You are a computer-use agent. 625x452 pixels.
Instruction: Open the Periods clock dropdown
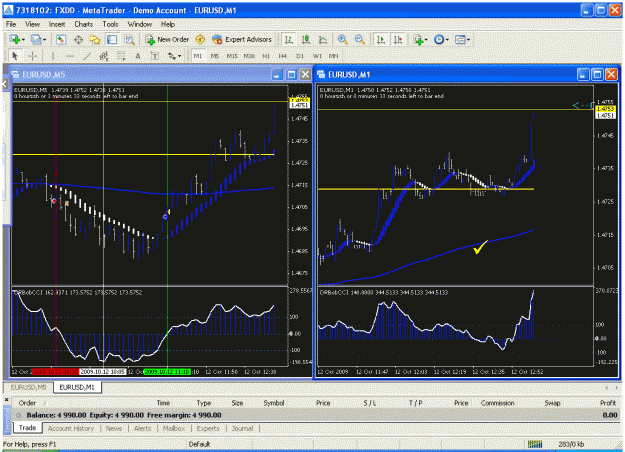(441, 39)
